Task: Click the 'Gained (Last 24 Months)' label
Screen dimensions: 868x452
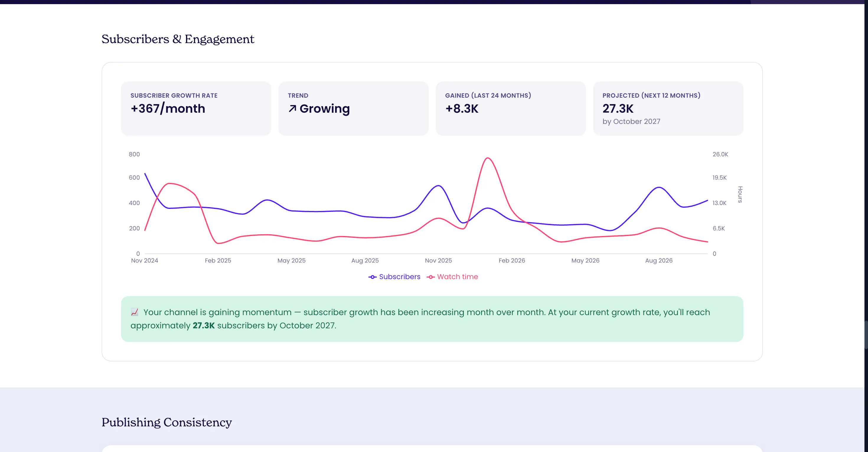Action: 488,95
